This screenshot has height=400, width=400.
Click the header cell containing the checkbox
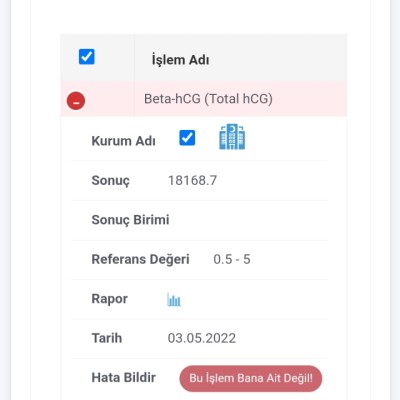click(x=97, y=57)
